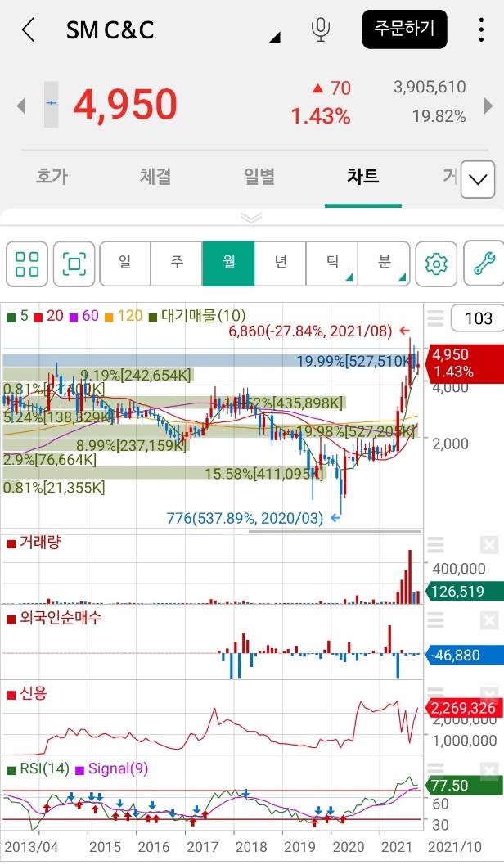Image resolution: width=504 pixels, height=865 pixels.
Task: Tap the 4,950 current price tag
Action: [465, 363]
